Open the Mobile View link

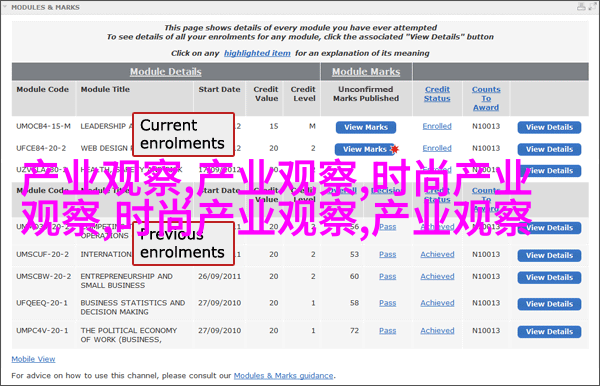pyautogui.click(x=33, y=359)
